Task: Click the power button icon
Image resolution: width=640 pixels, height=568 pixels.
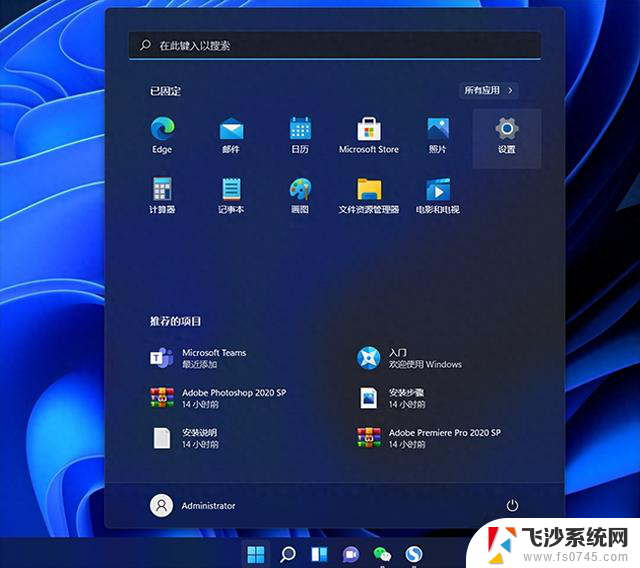Action: pyautogui.click(x=512, y=506)
